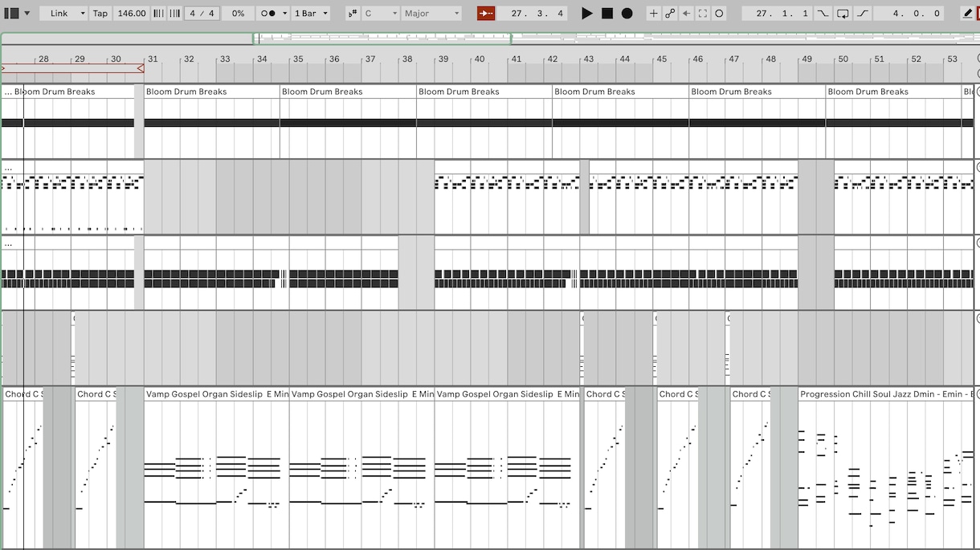Click the phase nudge down icon

pyautogui.click(x=158, y=13)
